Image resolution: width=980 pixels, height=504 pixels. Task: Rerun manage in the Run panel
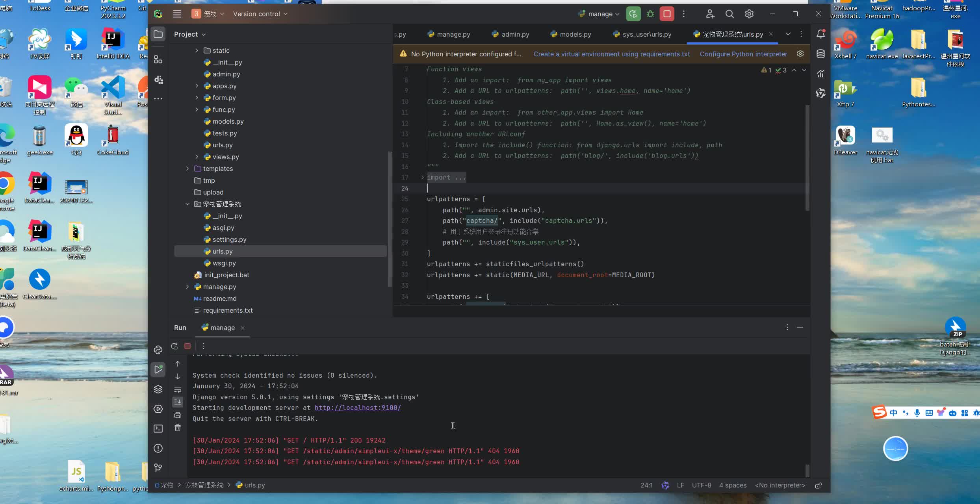click(174, 346)
